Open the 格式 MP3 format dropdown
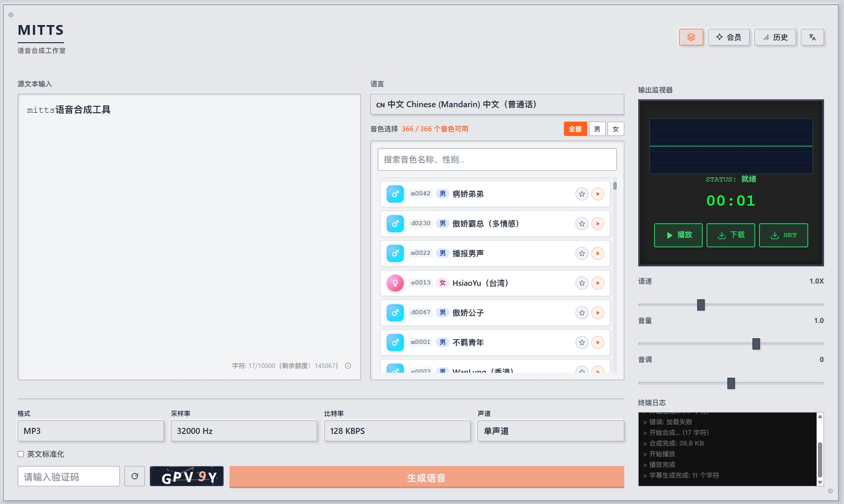The image size is (844, 504). click(90, 431)
